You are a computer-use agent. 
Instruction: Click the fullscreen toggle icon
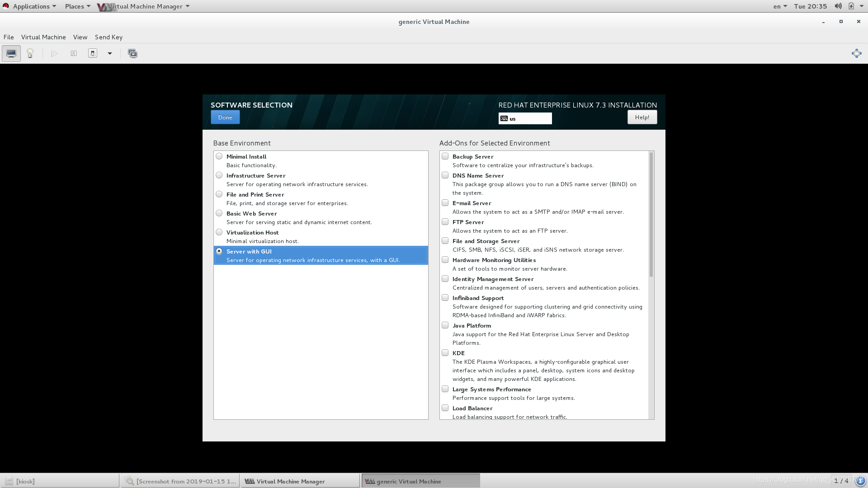coord(857,53)
